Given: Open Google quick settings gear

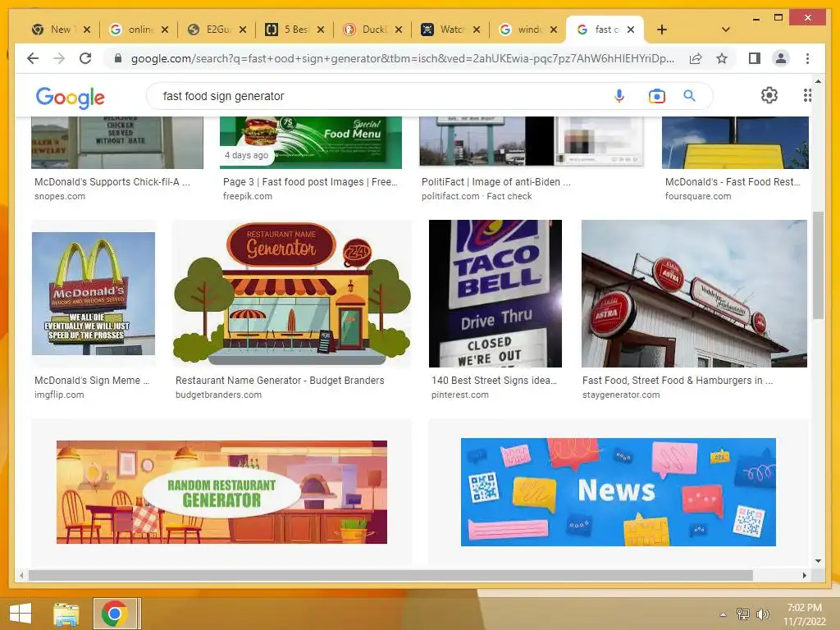Looking at the screenshot, I should [x=769, y=95].
